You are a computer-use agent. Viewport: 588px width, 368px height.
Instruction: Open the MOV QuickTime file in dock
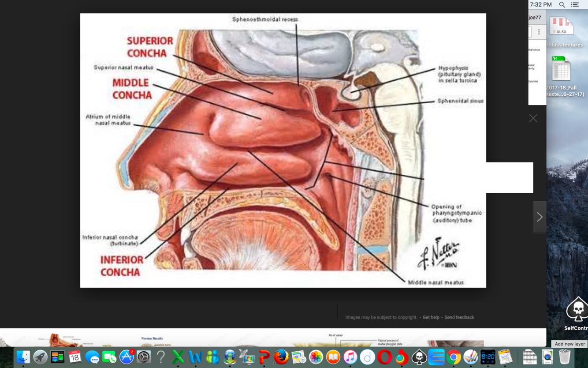click(x=547, y=357)
